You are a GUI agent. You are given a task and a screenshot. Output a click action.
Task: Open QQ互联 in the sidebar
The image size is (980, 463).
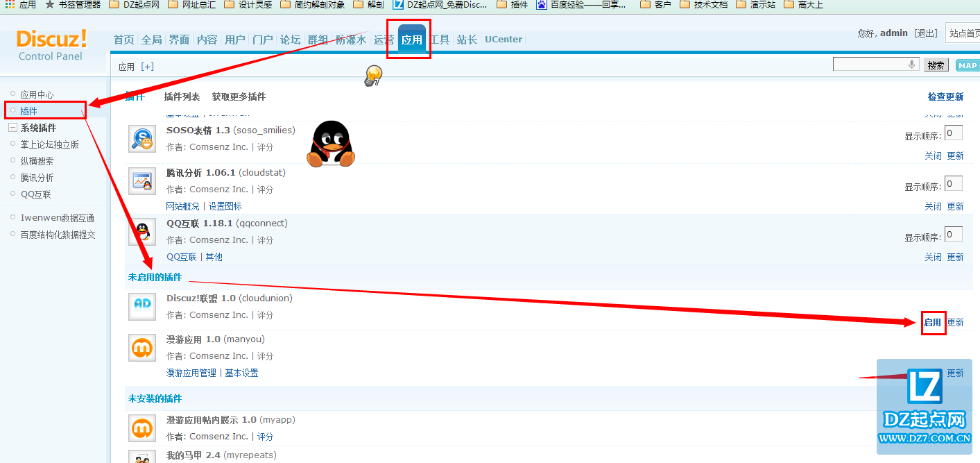pos(35,194)
